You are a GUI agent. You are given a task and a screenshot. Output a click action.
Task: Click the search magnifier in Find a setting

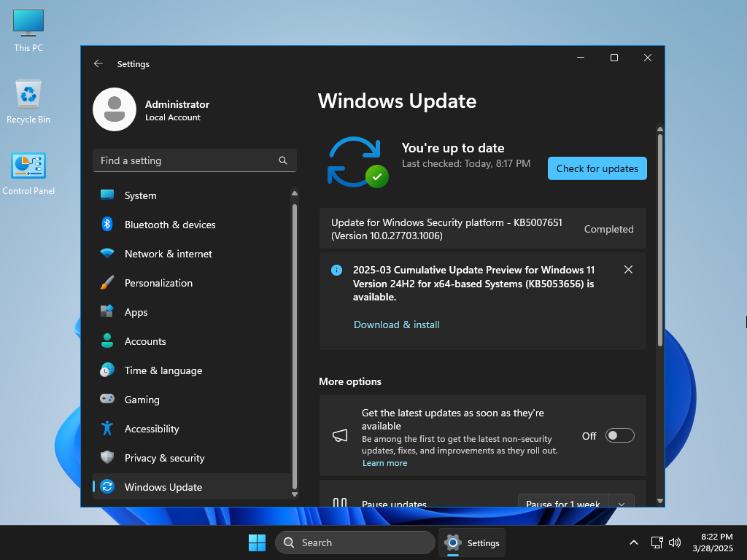[x=283, y=160]
